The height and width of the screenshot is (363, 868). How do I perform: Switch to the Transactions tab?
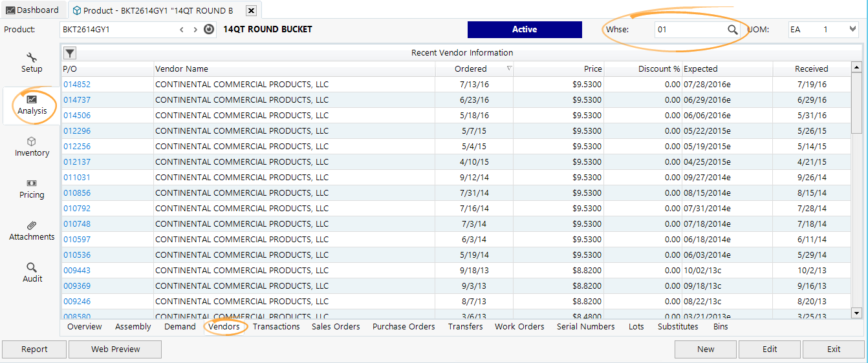pos(276,327)
